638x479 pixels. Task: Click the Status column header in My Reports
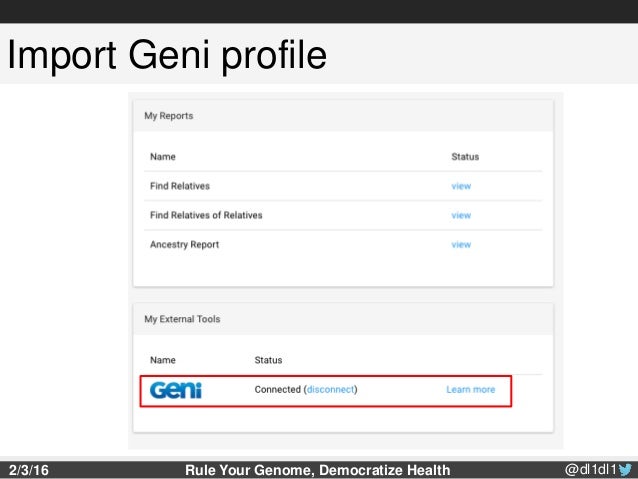point(465,157)
